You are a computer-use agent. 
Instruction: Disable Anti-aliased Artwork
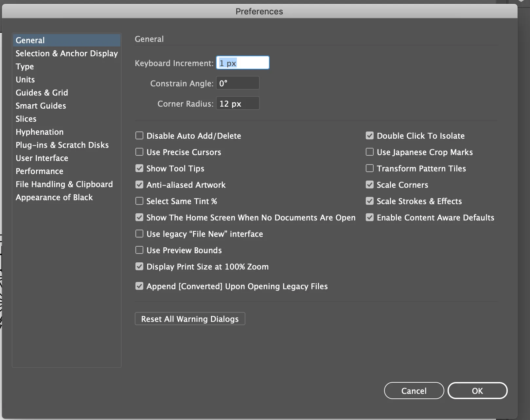click(x=139, y=184)
